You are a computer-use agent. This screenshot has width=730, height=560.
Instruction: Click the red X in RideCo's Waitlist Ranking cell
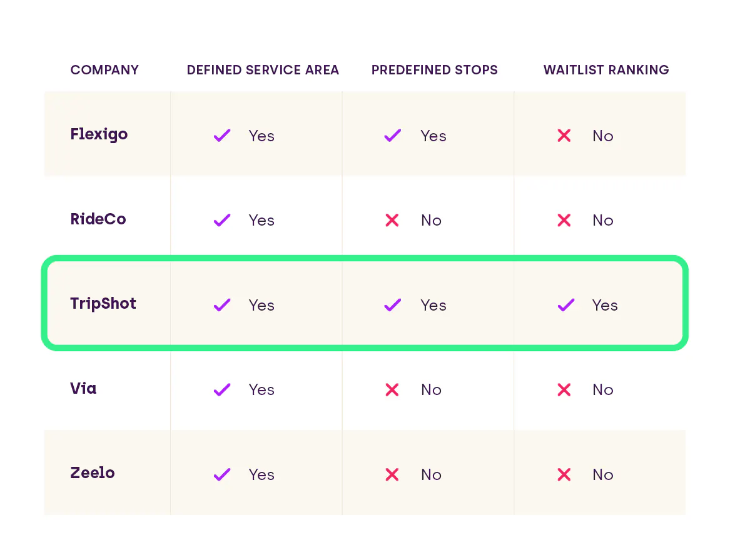click(564, 220)
